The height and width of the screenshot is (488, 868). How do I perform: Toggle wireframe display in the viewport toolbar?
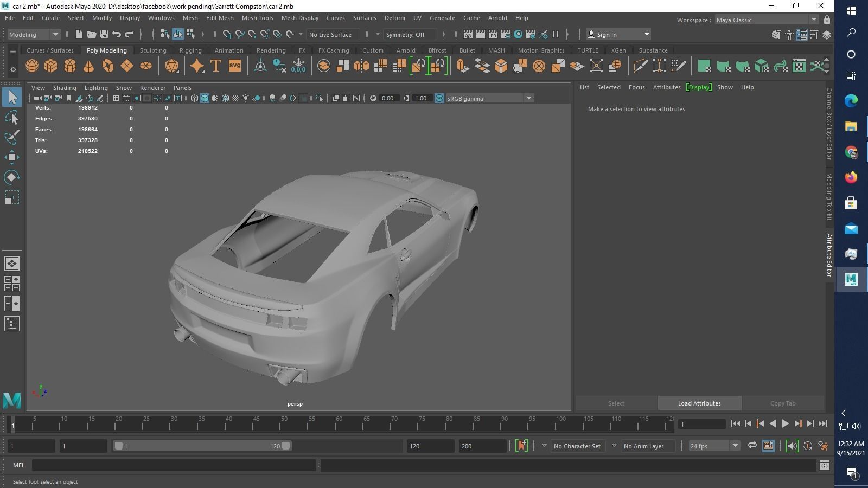(194, 98)
